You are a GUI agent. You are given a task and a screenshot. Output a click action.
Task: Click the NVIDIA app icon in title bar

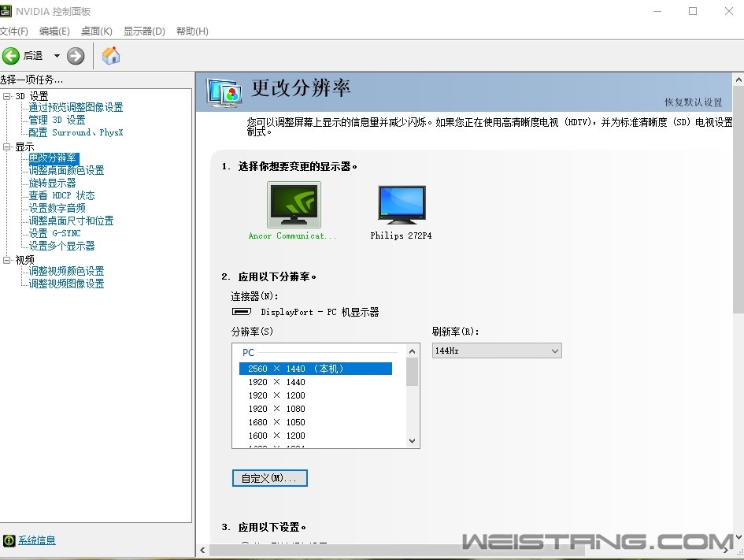coord(6,11)
